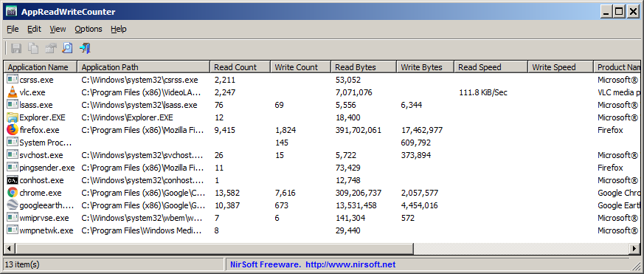
Task: Click the 7,071,076 read bytes value
Action: pyautogui.click(x=353, y=92)
